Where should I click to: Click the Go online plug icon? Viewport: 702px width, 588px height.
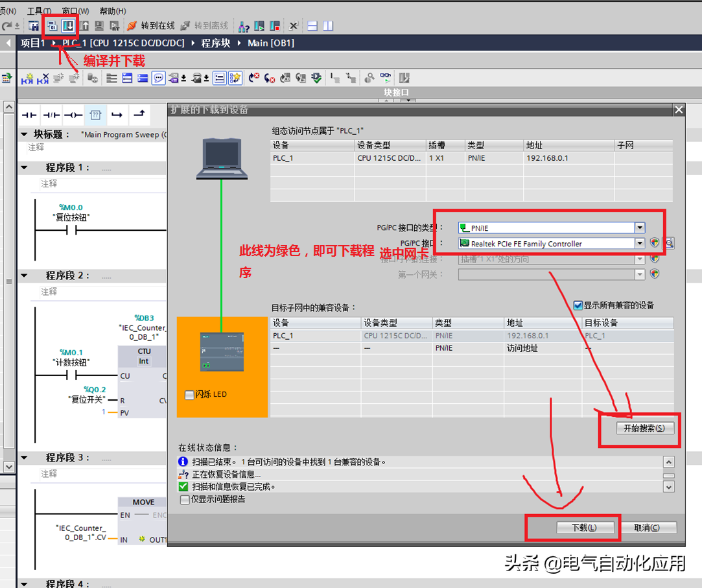[132, 26]
